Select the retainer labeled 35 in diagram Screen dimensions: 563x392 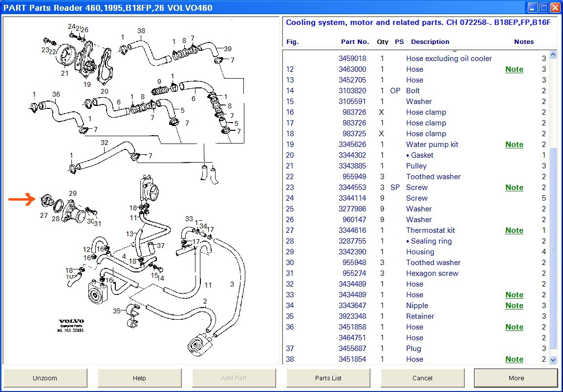(132, 316)
